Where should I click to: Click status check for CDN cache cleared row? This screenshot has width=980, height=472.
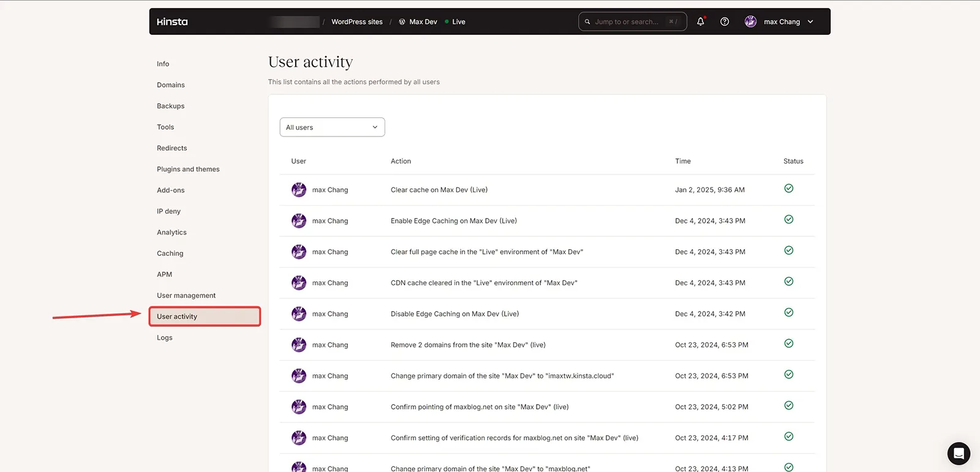pyautogui.click(x=789, y=282)
